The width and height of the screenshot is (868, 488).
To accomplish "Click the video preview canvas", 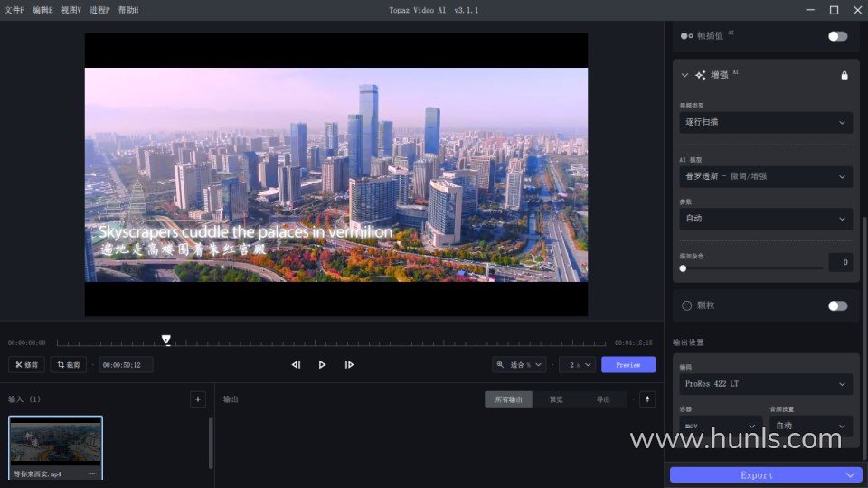I will pyautogui.click(x=336, y=174).
